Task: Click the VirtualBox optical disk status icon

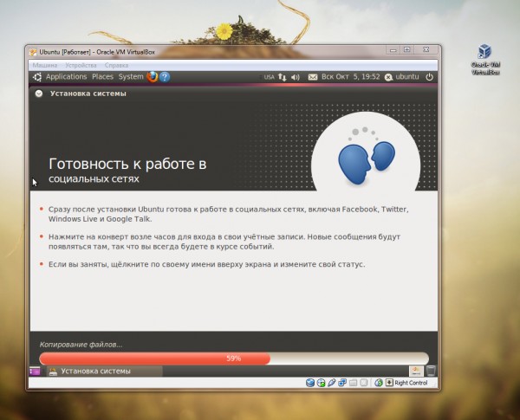Action: point(321,383)
